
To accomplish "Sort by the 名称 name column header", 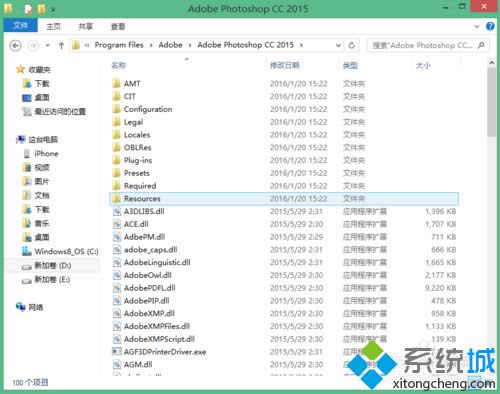I will click(119, 65).
